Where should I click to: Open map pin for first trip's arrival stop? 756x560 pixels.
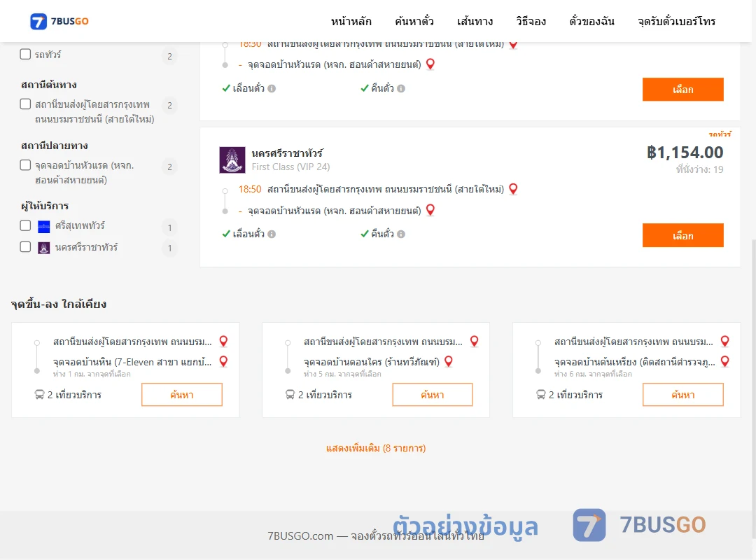pos(430,64)
